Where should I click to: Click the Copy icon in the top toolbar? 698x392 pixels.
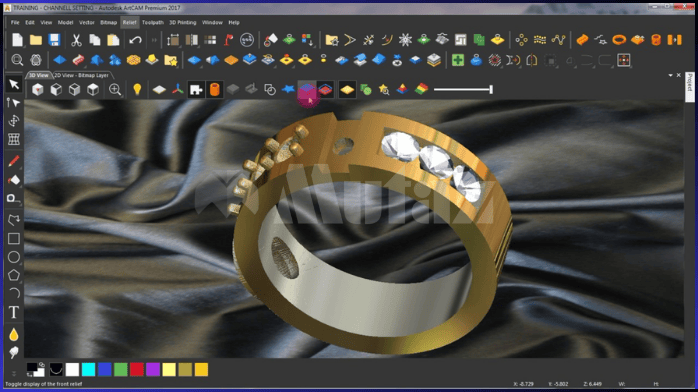[95, 40]
